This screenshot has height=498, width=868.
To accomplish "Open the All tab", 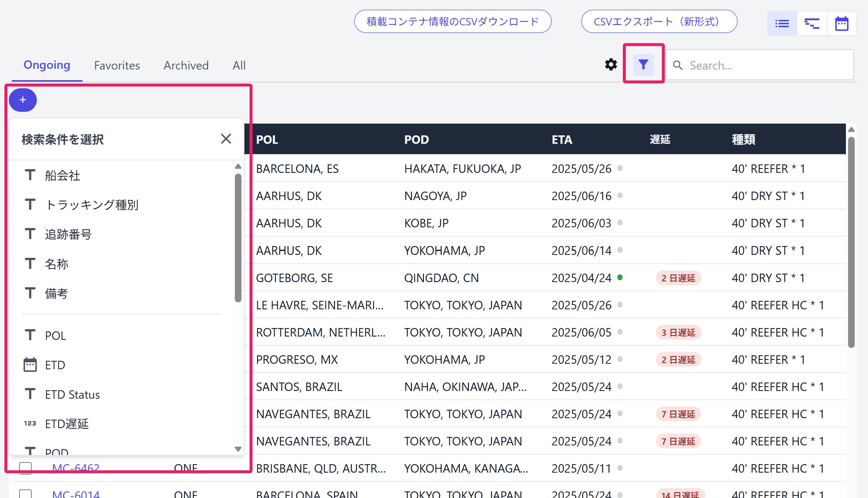I will (x=239, y=65).
